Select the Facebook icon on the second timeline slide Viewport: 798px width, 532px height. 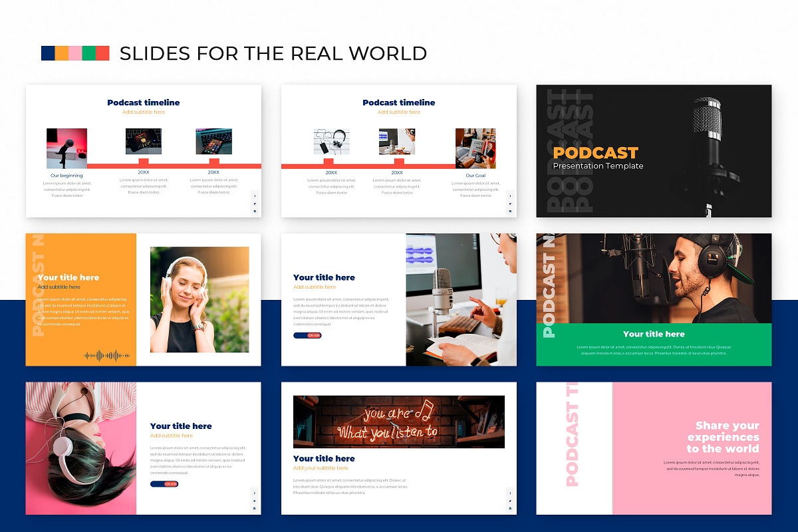510,196
